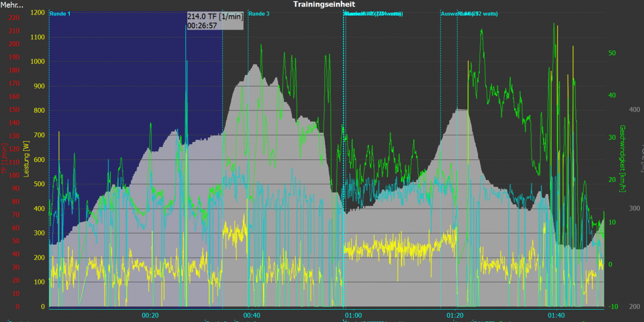
Task: Jump to 01:00 on the time axis
Action: click(x=353, y=315)
